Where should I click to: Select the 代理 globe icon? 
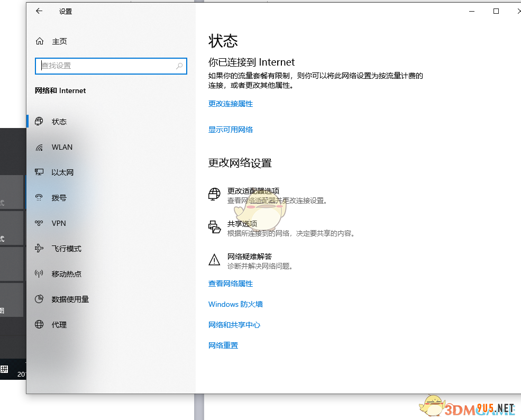point(39,324)
